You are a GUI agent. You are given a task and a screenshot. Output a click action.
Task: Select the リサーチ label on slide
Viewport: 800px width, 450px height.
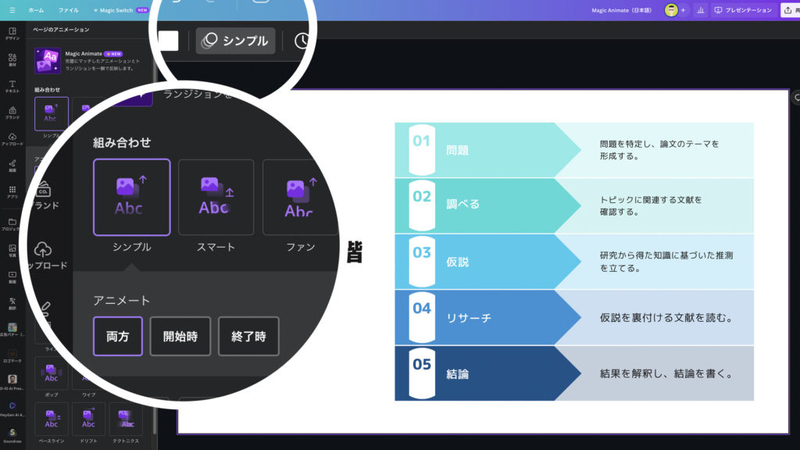pyautogui.click(x=468, y=318)
